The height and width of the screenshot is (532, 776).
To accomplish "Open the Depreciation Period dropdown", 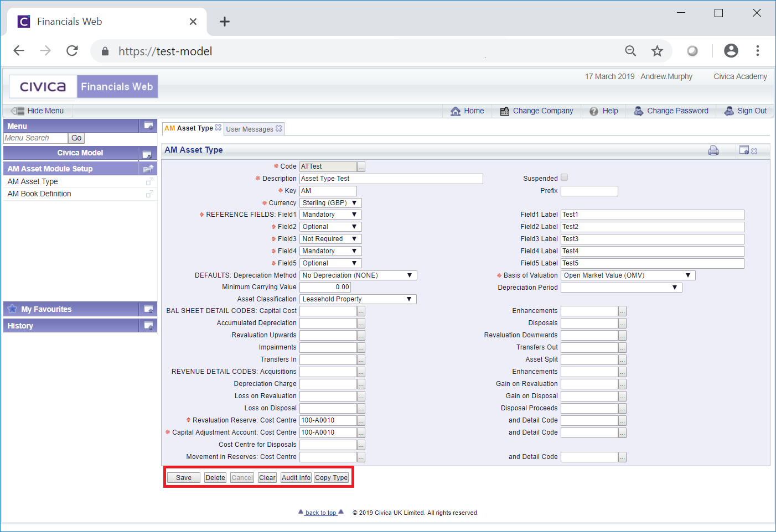I will pyautogui.click(x=621, y=288).
